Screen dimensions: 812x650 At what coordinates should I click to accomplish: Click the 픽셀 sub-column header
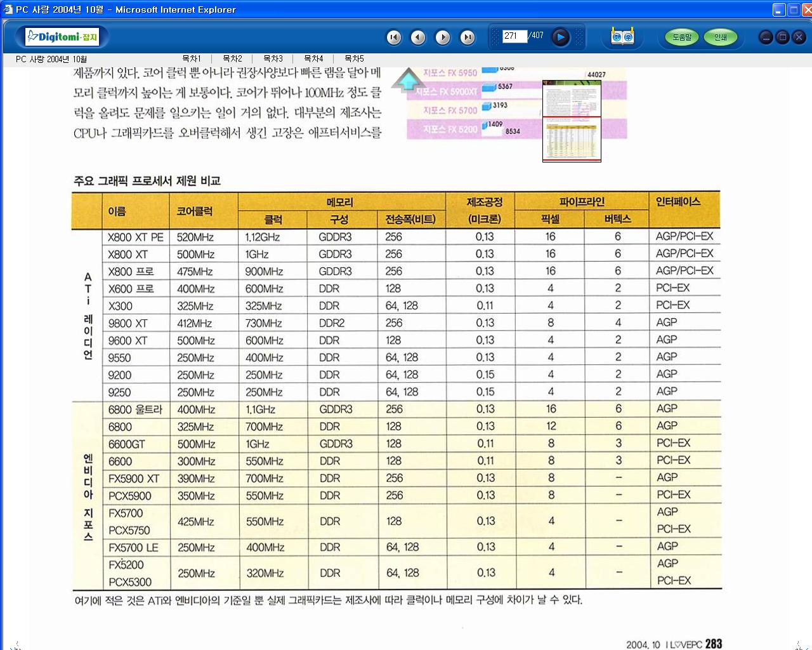[x=549, y=219]
